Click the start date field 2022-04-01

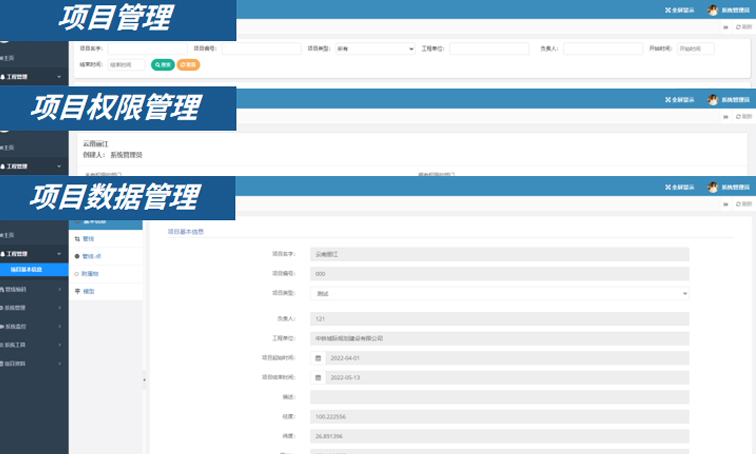tap(507, 358)
